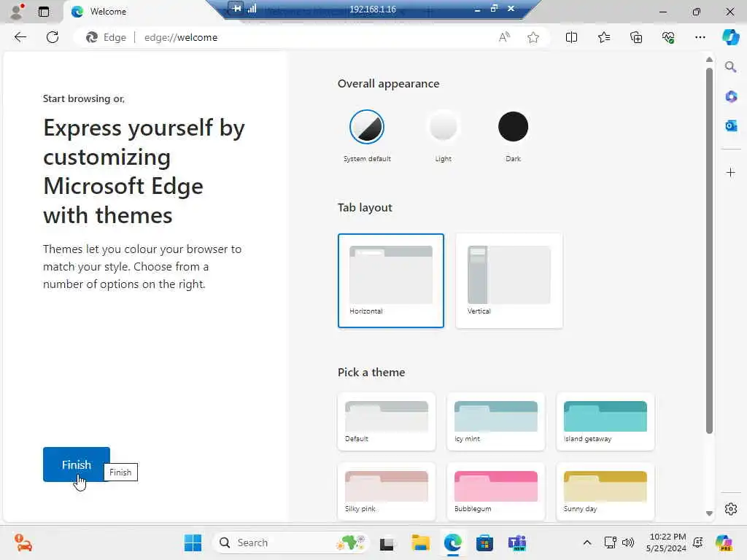This screenshot has height=560, width=747.
Task: Select System default appearance
Action: (x=367, y=127)
